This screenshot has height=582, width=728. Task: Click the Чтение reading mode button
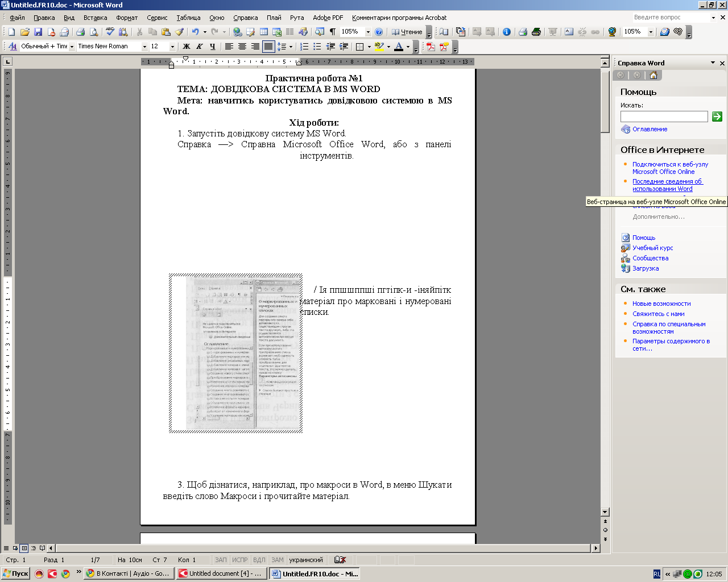[x=407, y=32]
